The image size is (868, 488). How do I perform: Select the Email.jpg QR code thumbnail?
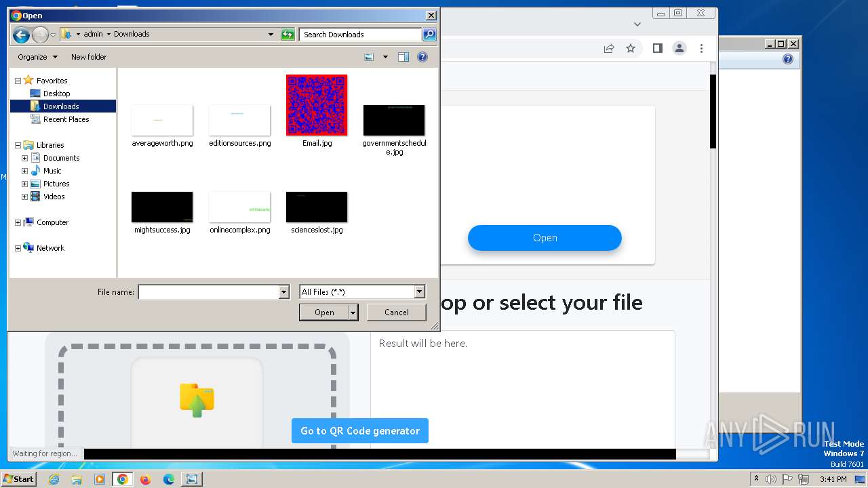317,105
